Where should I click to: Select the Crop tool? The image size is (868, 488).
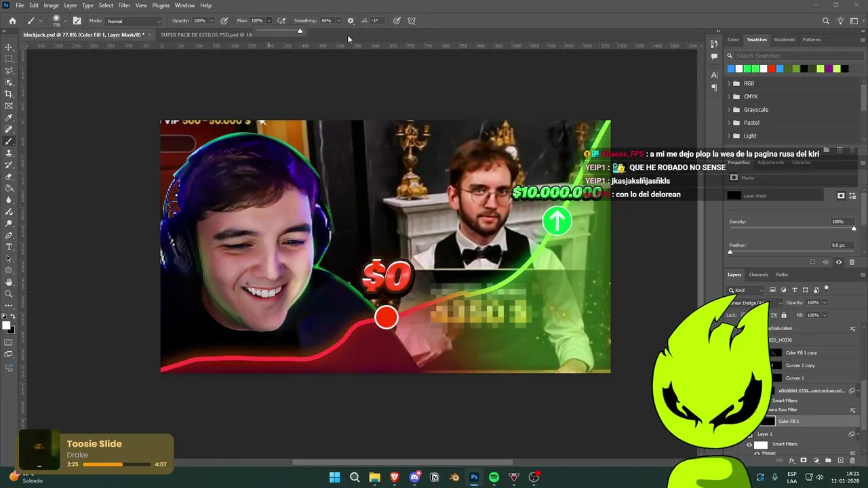point(9,94)
